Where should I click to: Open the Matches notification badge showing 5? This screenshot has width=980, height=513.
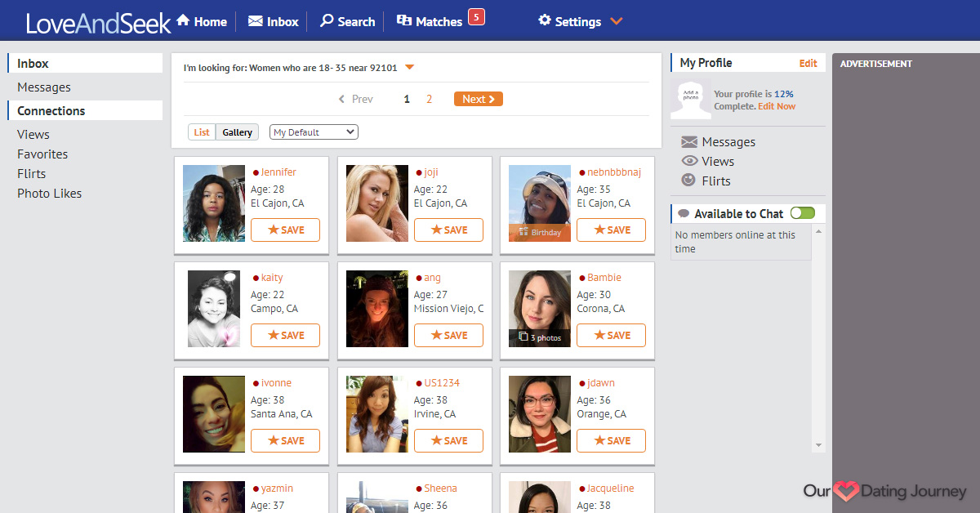(x=476, y=16)
